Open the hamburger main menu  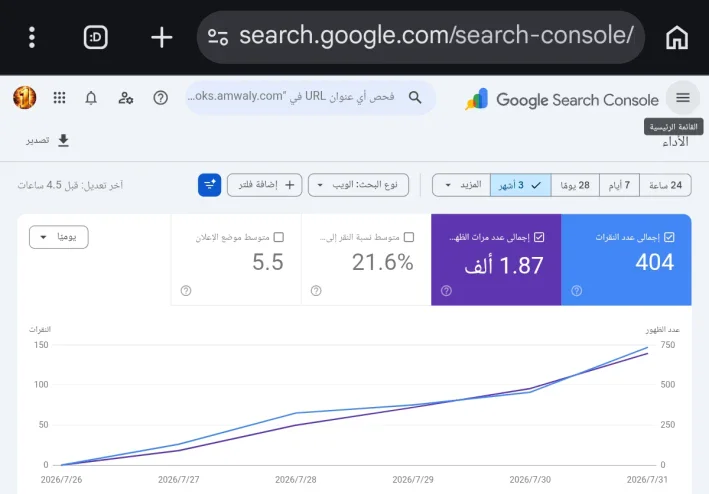[x=682, y=98]
